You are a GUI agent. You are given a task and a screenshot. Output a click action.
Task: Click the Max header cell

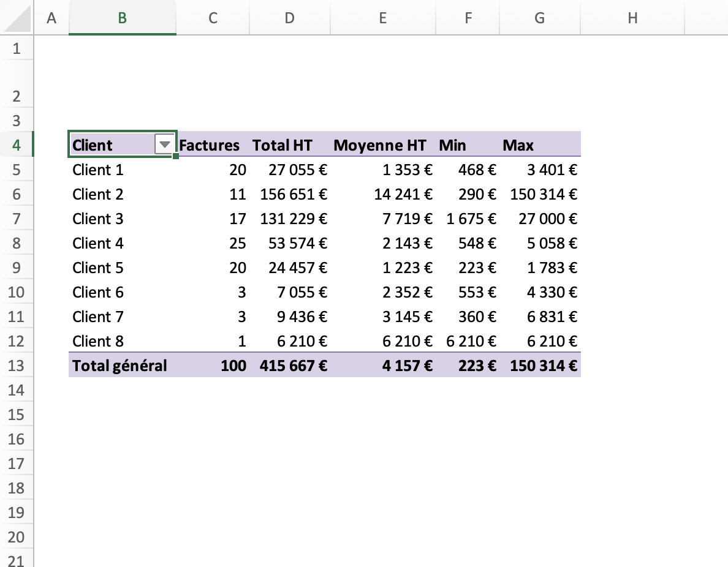pos(539,145)
